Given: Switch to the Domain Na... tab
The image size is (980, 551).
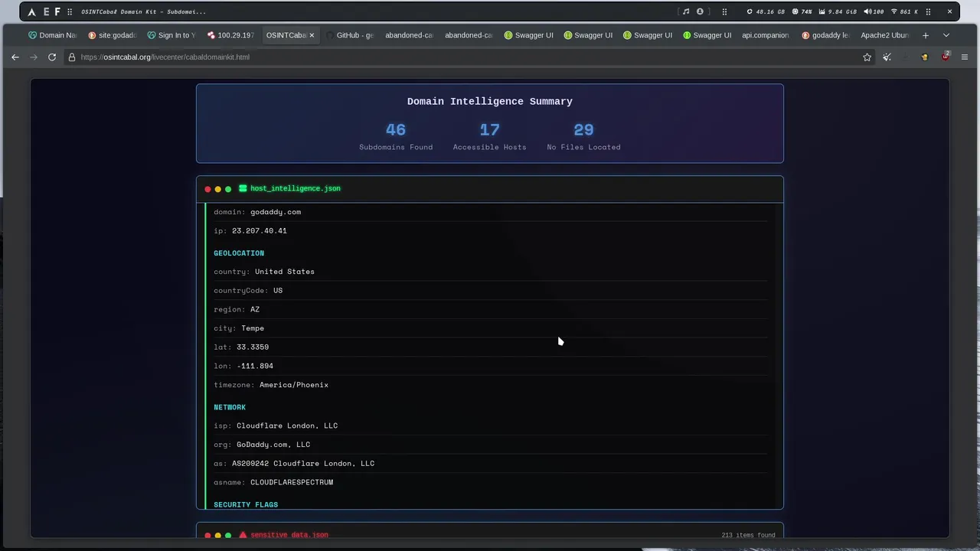Looking at the screenshot, I should click(x=52, y=35).
